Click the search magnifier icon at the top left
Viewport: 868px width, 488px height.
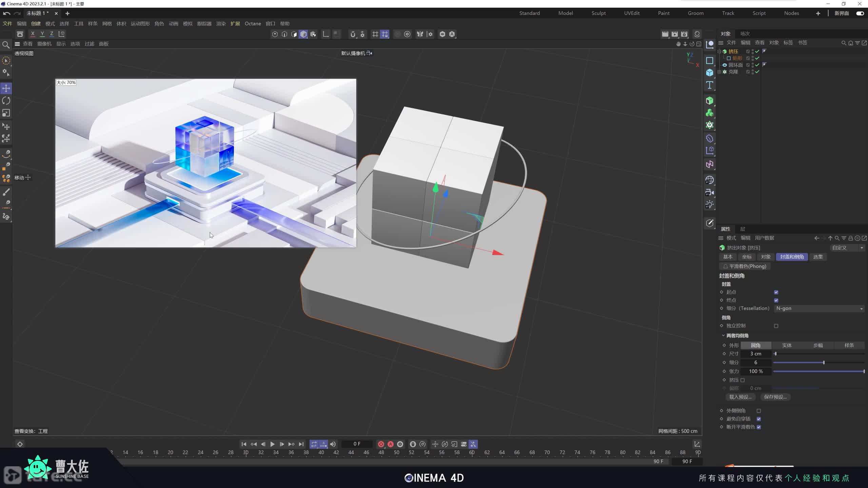coord(6,45)
